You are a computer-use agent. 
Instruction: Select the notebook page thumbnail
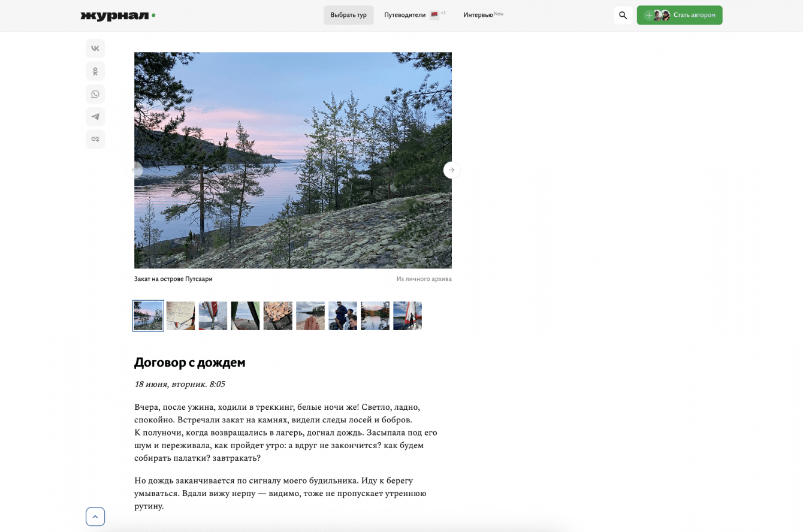tap(181, 316)
